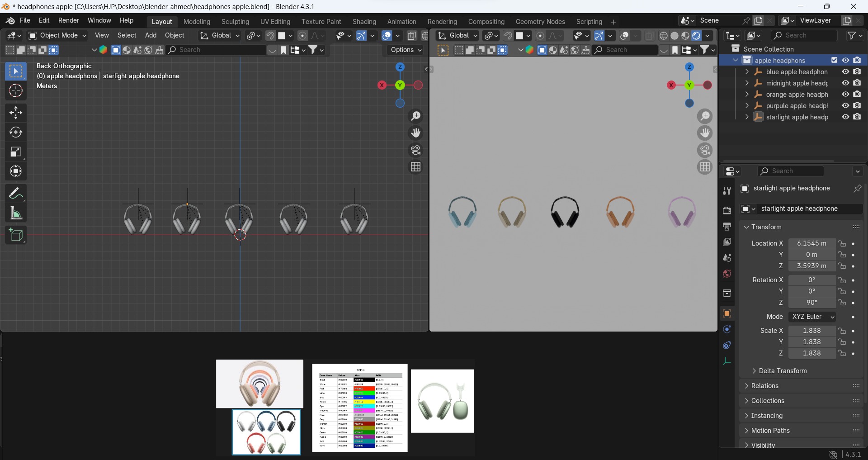This screenshot has height=460, width=868.
Task: Activate the Annotate pencil tool
Action: tap(16, 194)
